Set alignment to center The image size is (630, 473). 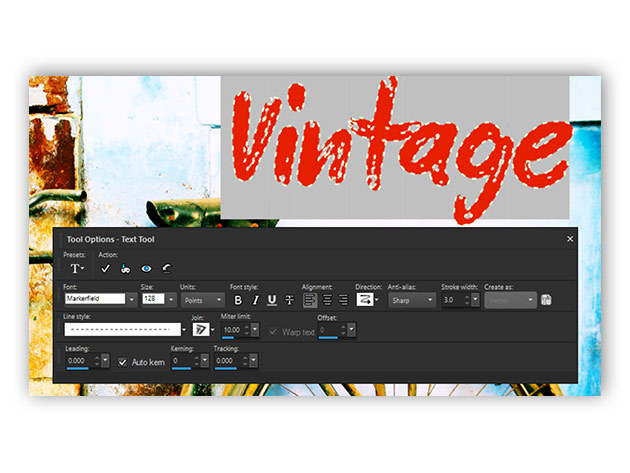[x=327, y=300]
